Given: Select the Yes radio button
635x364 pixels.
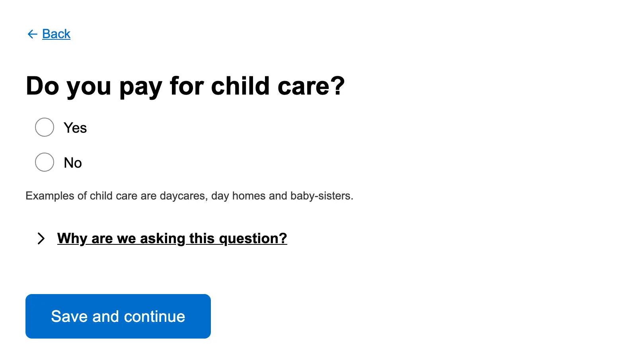Looking at the screenshot, I should [45, 127].
